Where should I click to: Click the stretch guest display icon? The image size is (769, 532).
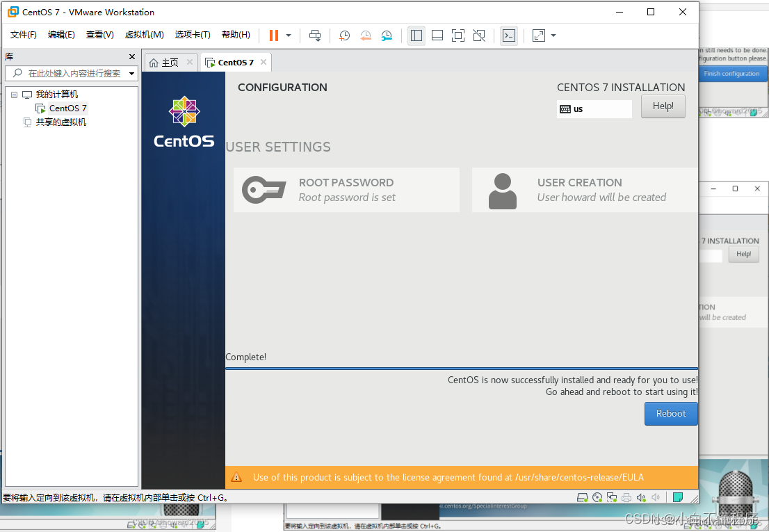click(538, 35)
